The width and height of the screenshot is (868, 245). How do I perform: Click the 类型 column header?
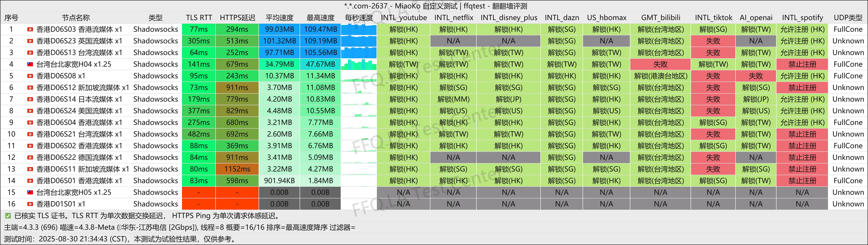pos(155,18)
